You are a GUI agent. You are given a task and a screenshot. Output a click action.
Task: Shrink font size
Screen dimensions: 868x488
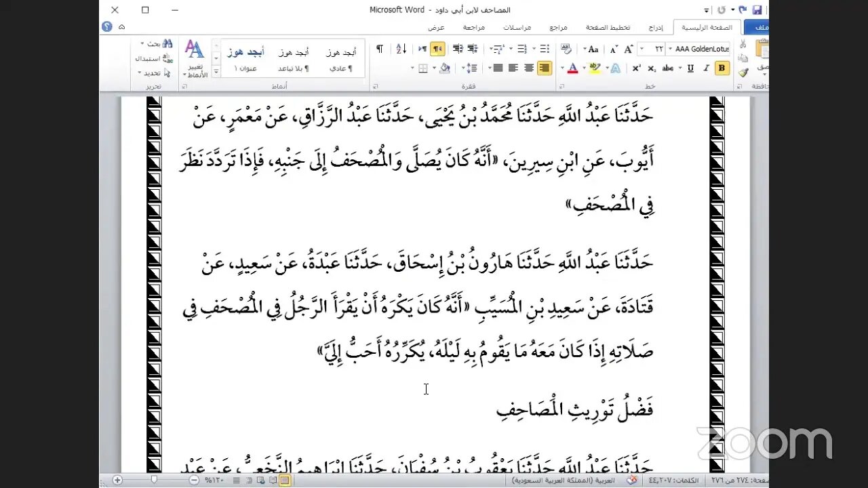(x=614, y=49)
